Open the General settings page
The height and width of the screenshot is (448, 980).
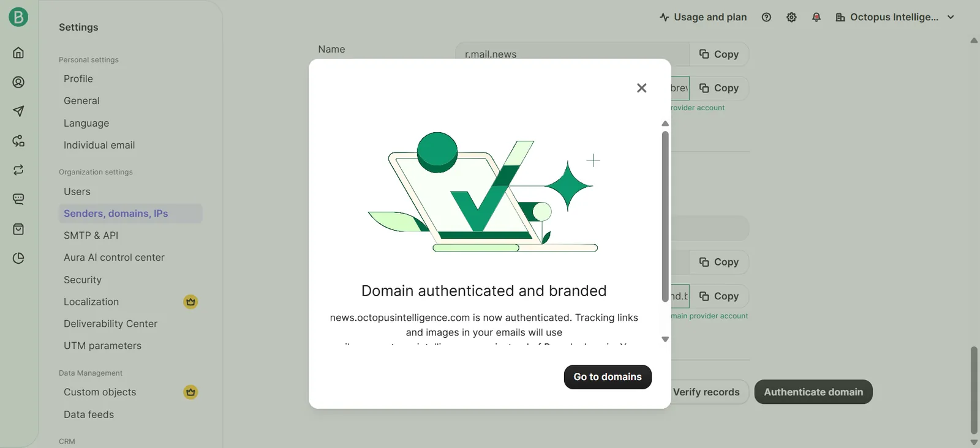[81, 101]
